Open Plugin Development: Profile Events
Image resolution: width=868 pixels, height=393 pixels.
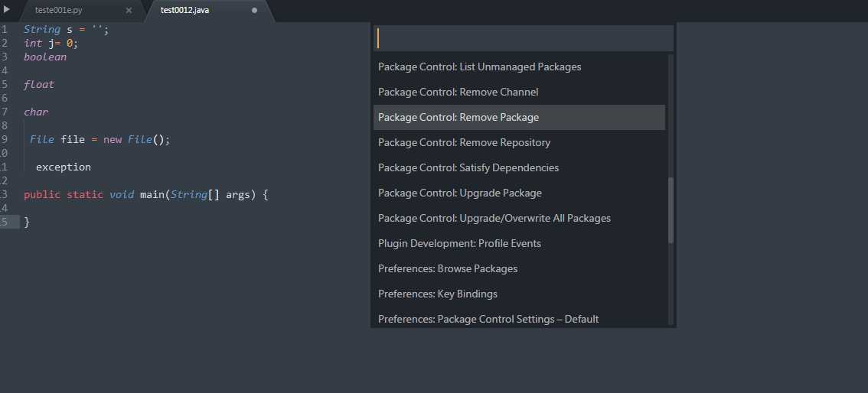point(459,244)
